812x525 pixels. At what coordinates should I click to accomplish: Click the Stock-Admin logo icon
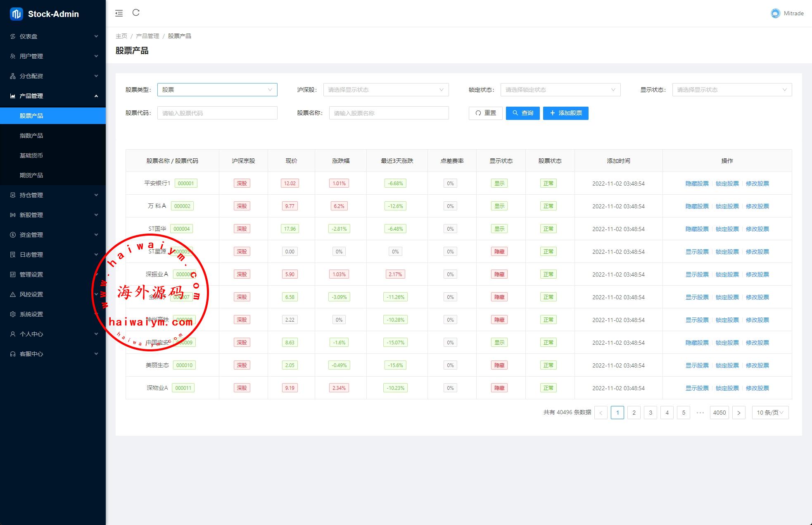coord(17,14)
